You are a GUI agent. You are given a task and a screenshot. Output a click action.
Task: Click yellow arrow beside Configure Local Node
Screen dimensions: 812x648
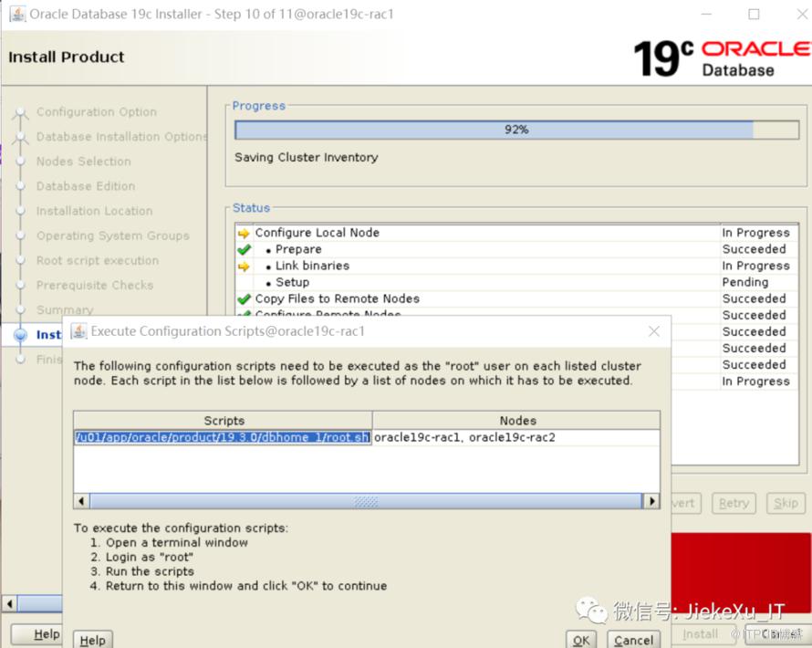[x=244, y=233]
